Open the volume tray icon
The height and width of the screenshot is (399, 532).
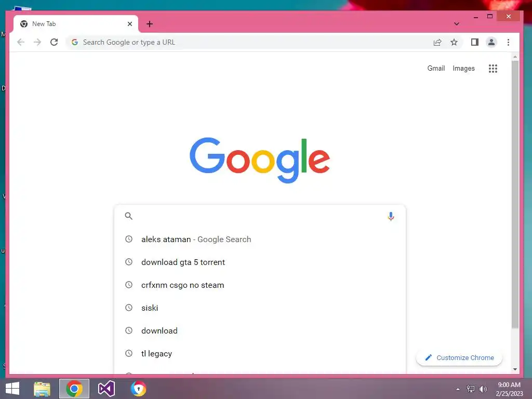(x=483, y=389)
